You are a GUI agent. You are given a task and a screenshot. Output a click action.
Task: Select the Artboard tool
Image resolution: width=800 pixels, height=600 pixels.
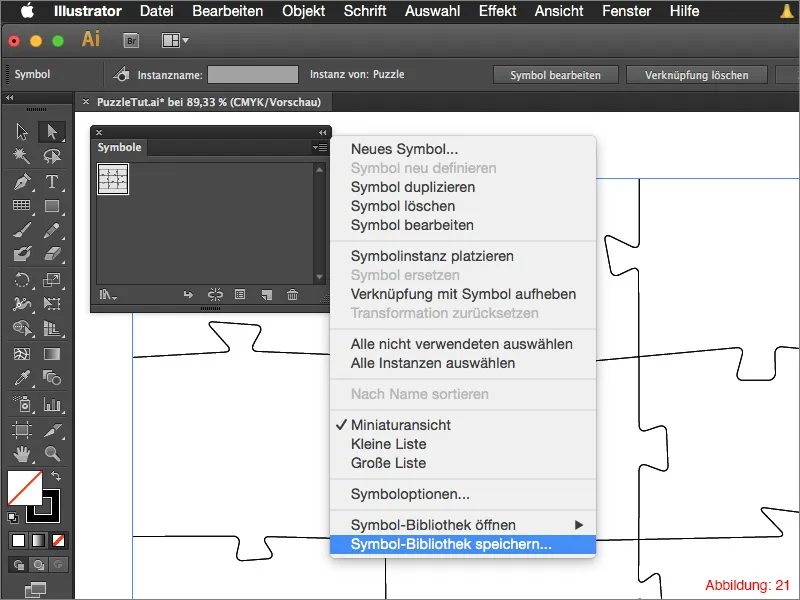[22, 430]
